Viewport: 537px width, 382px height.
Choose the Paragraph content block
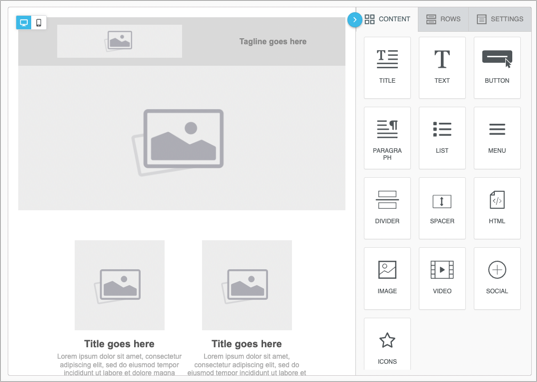(387, 138)
